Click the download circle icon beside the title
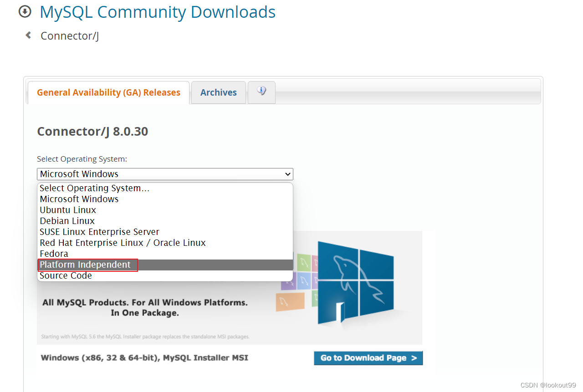 pyautogui.click(x=25, y=12)
